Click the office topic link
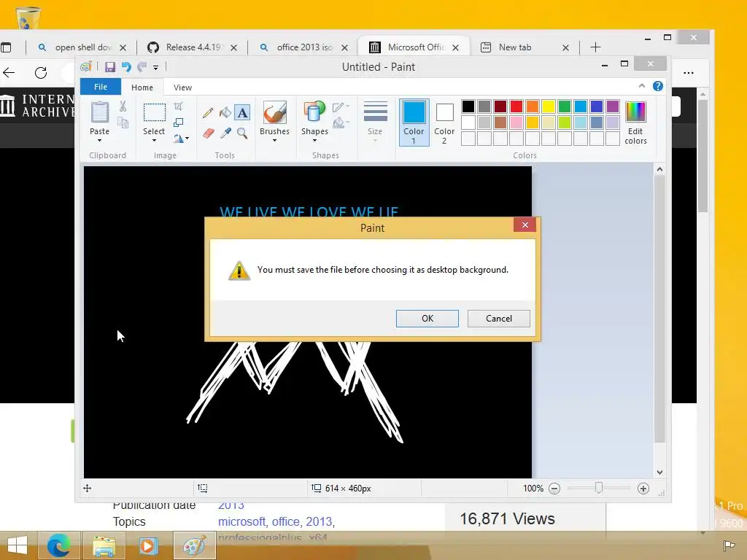 [287, 522]
